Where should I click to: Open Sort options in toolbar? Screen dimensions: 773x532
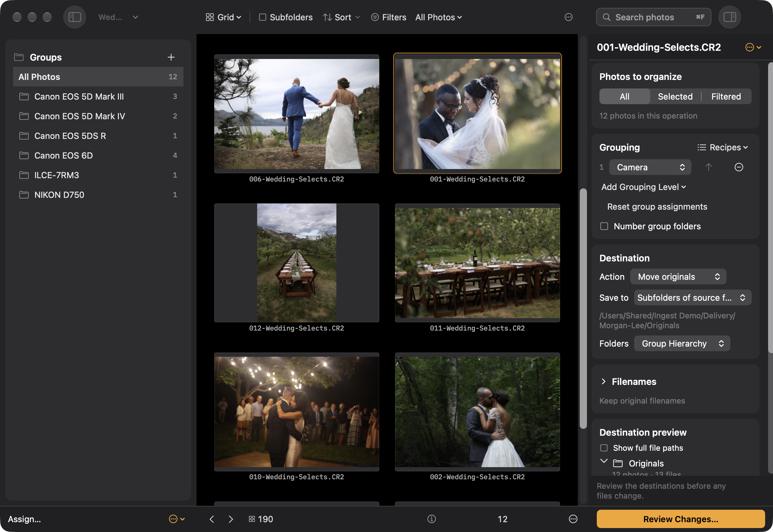(342, 17)
